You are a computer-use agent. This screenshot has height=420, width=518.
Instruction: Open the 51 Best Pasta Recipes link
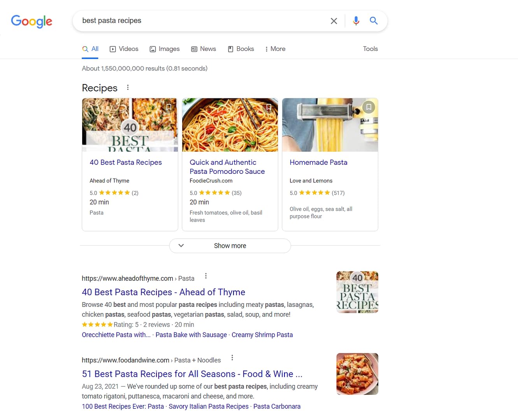click(x=192, y=374)
